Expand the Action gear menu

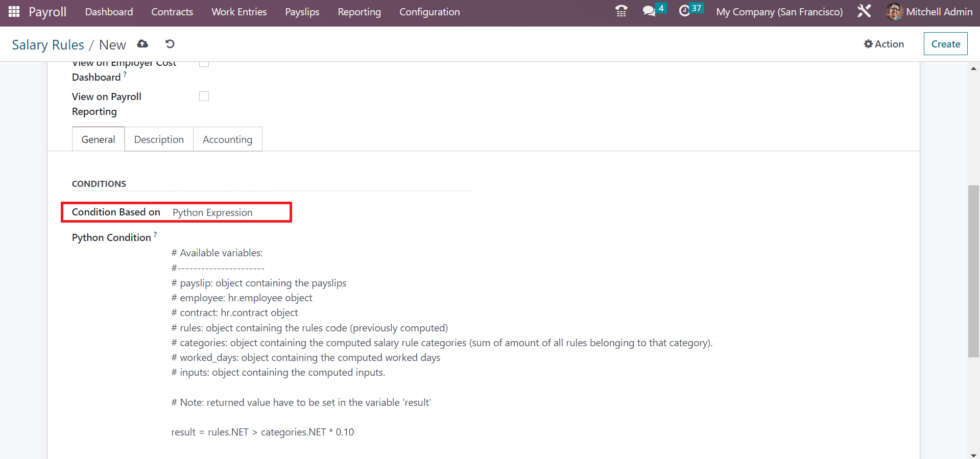[883, 44]
